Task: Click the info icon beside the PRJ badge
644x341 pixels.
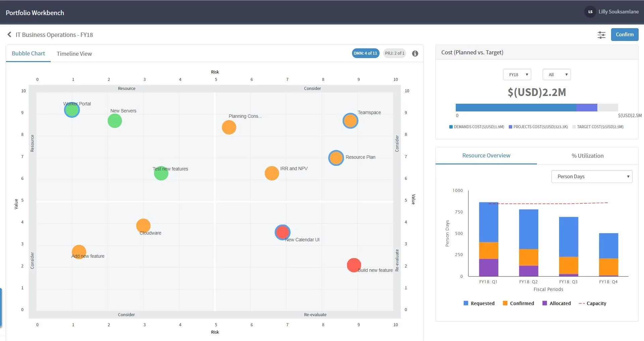Action: tap(415, 53)
